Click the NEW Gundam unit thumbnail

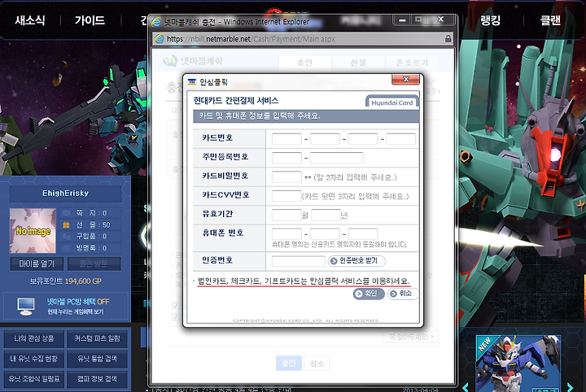(518, 364)
